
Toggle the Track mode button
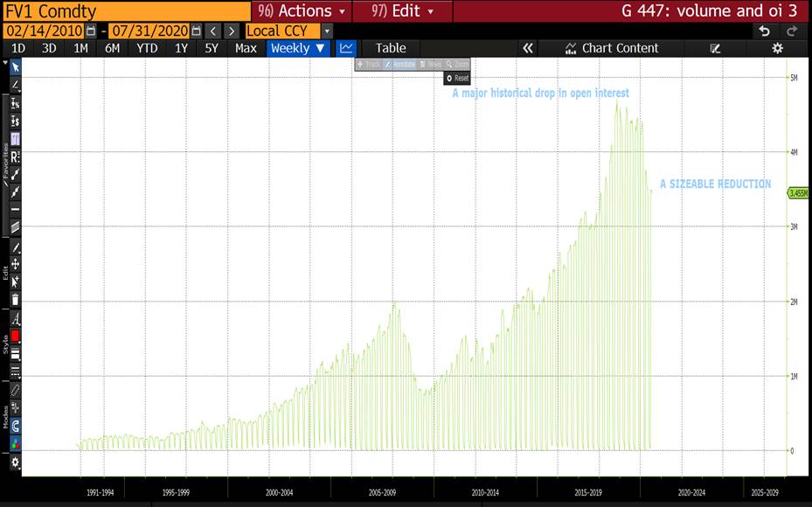pos(368,65)
